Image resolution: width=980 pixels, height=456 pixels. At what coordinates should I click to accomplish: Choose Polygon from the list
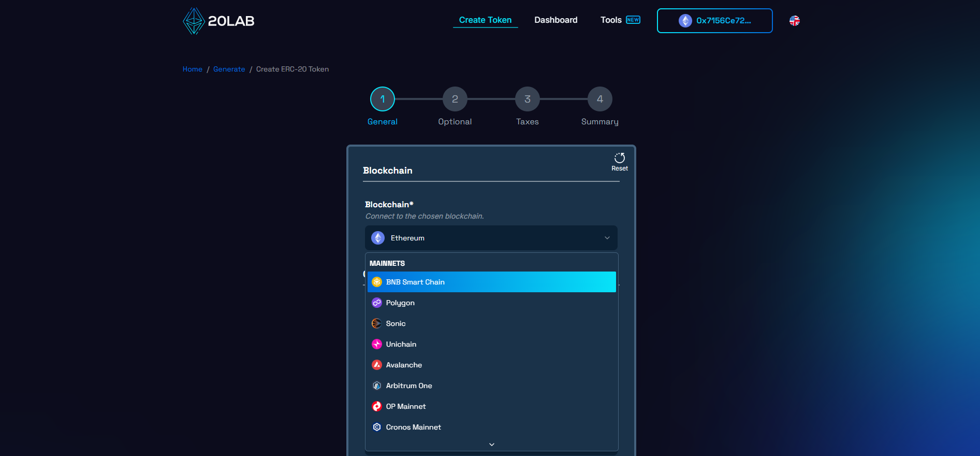coord(491,303)
